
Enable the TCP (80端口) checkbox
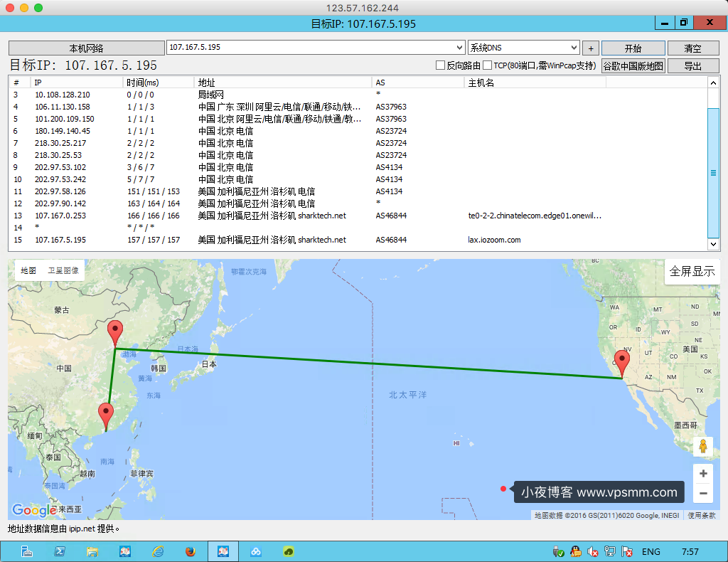point(487,65)
